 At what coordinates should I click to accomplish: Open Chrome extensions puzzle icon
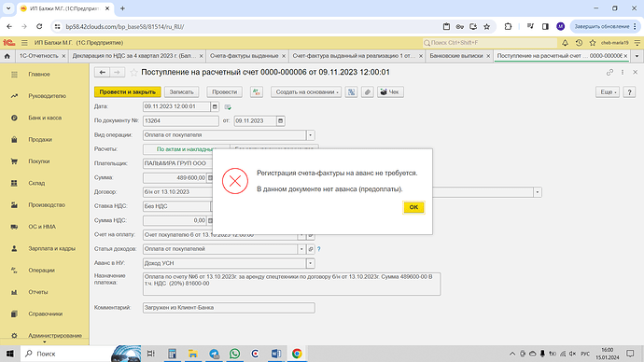[508, 26]
